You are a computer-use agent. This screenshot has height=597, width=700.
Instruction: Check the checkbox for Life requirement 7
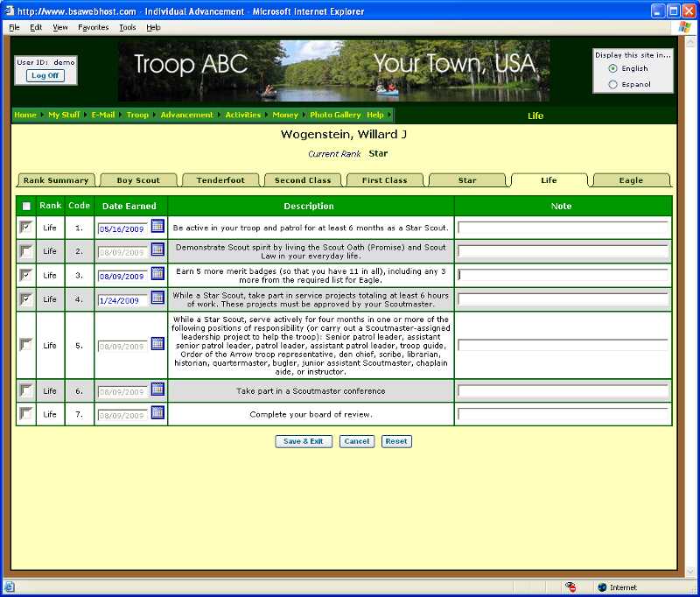coord(26,414)
